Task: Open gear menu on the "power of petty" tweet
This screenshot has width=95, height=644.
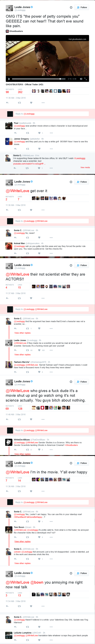Action: [x=71, y=8]
